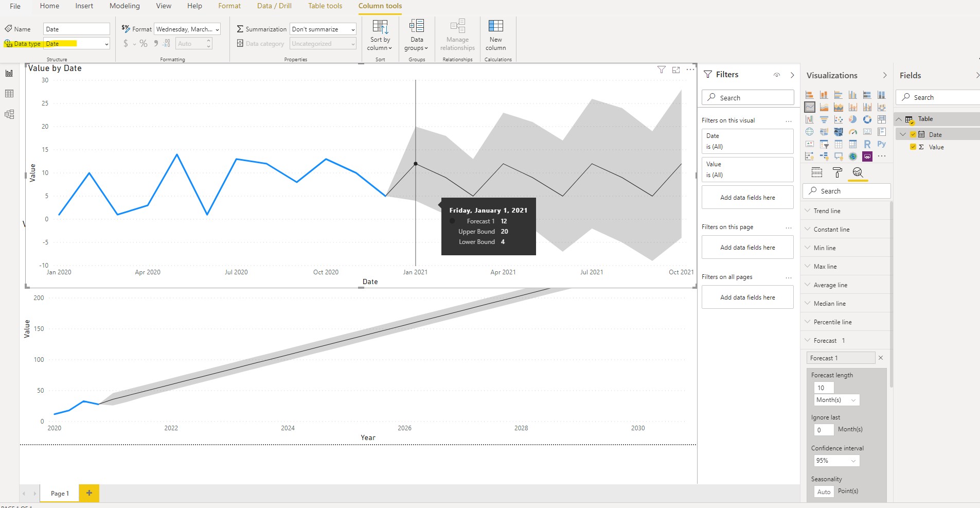Switch to Report view in left sidebar

[x=9, y=73]
